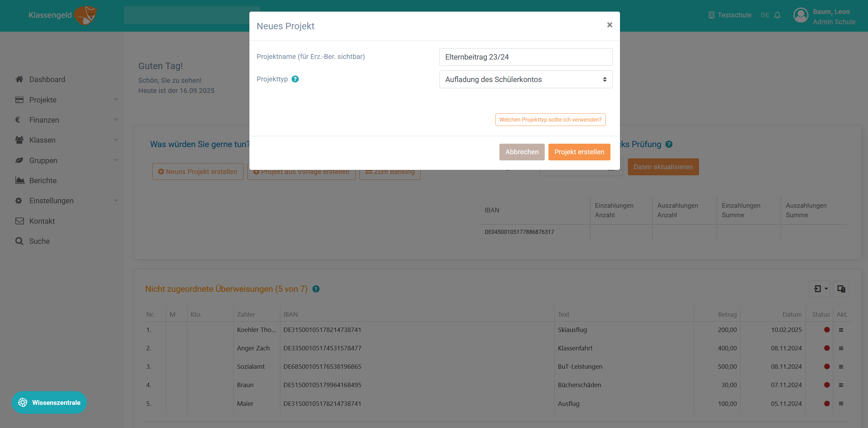Click help icon next to Nicht zugeordnete Überweisungen
The height and width of the screenshot is (428, 868).
(316, 289)
